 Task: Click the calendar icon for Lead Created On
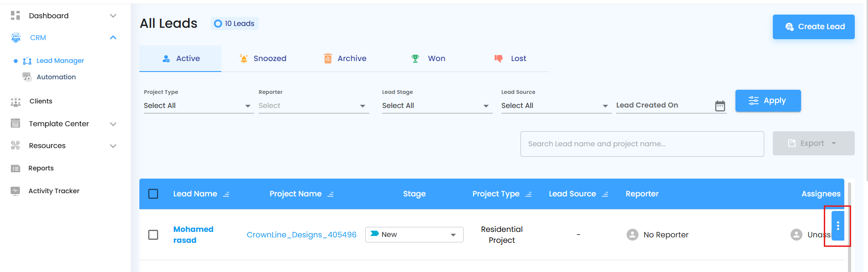click(x=720, y=106)
